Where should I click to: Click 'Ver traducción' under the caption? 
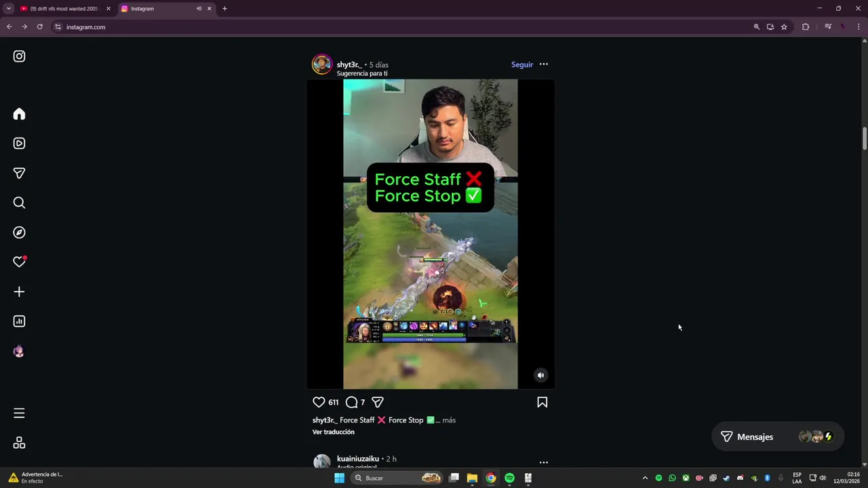pos(334,432)
